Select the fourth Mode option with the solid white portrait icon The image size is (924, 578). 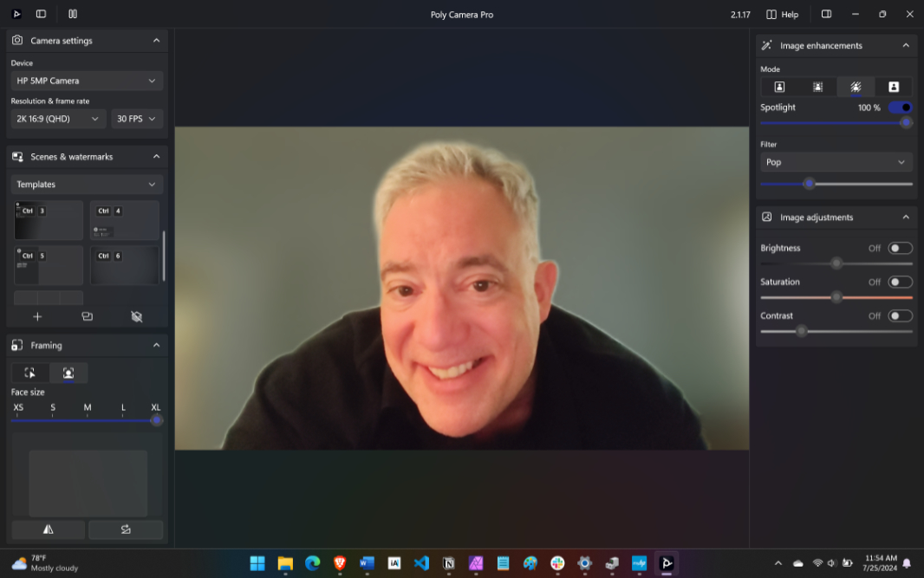894,88
